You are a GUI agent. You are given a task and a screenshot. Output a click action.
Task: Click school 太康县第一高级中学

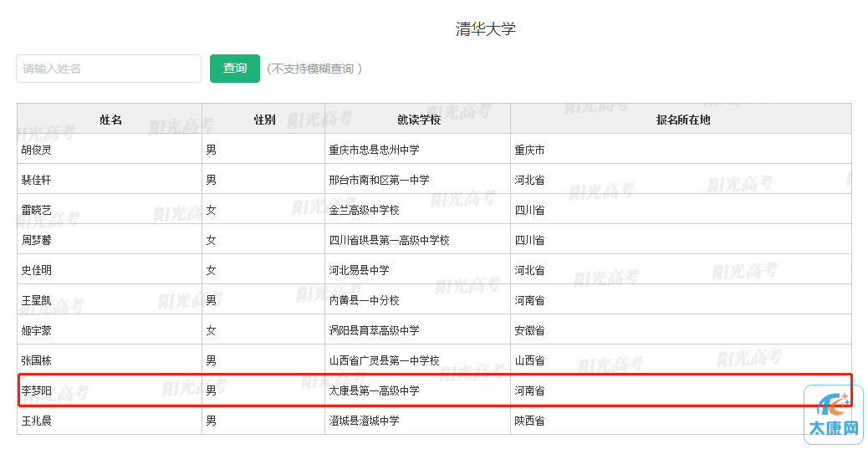(x=375, y=390)
